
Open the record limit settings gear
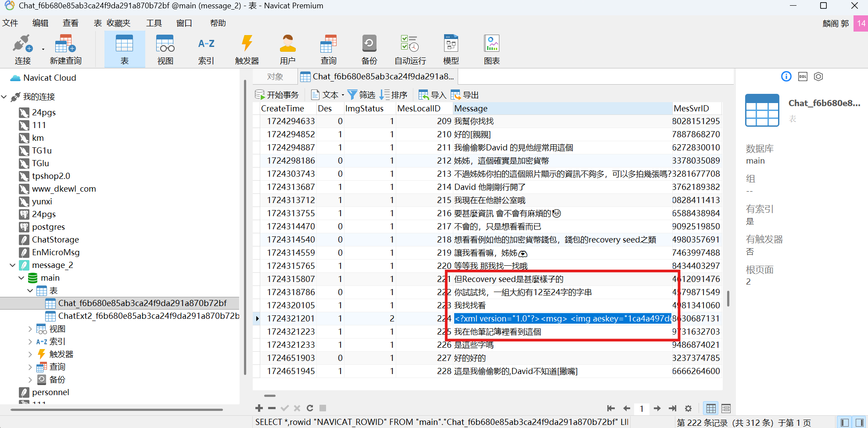pyautogui.click(x=689, y=408)
